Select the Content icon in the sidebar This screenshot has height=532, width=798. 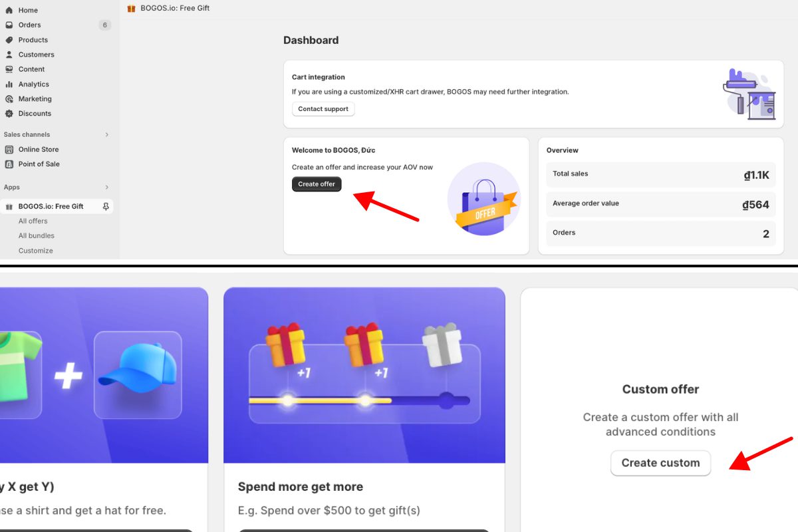click(8, 68)
